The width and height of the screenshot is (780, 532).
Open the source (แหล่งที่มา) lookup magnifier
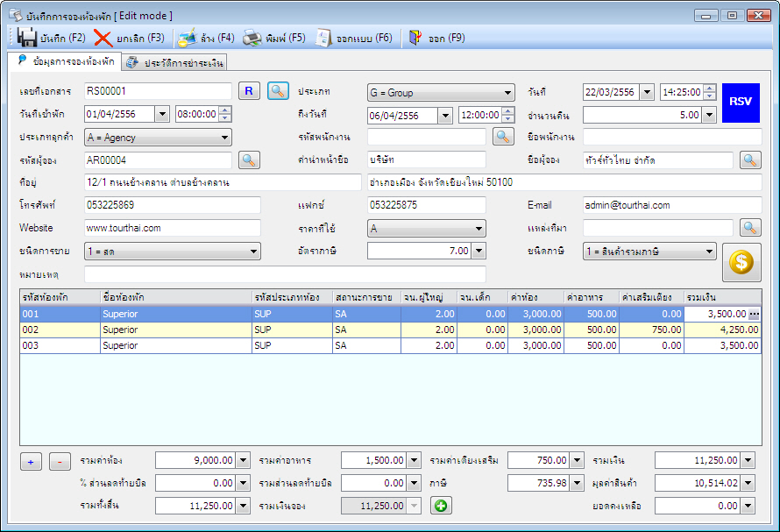[x=750, y=228]
